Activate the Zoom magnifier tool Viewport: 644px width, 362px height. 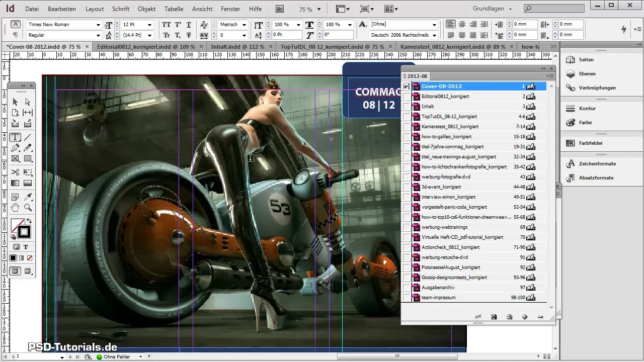pos(28,207)
